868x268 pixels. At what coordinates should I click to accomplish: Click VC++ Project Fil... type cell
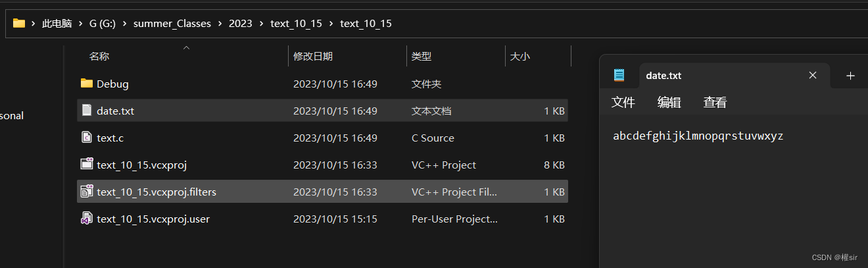coord(454,192)
